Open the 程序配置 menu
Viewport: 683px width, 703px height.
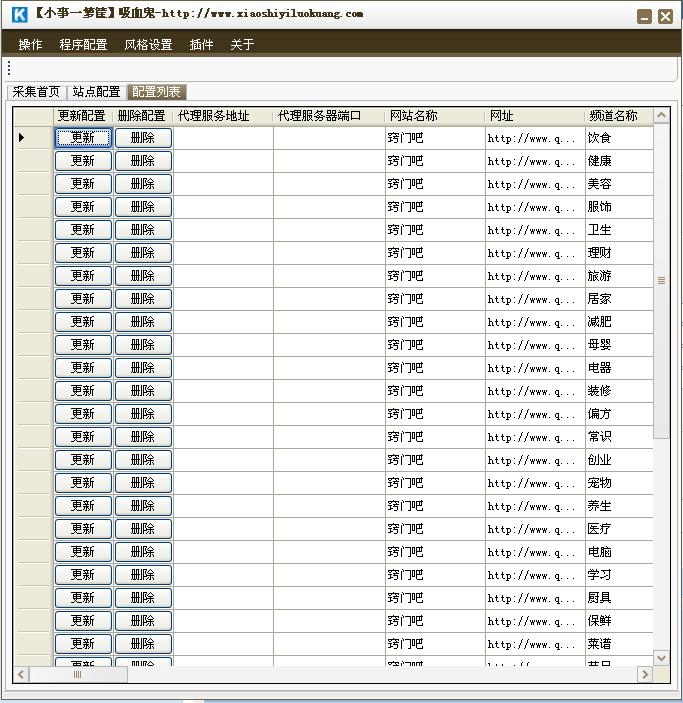(x=83, y=44)
